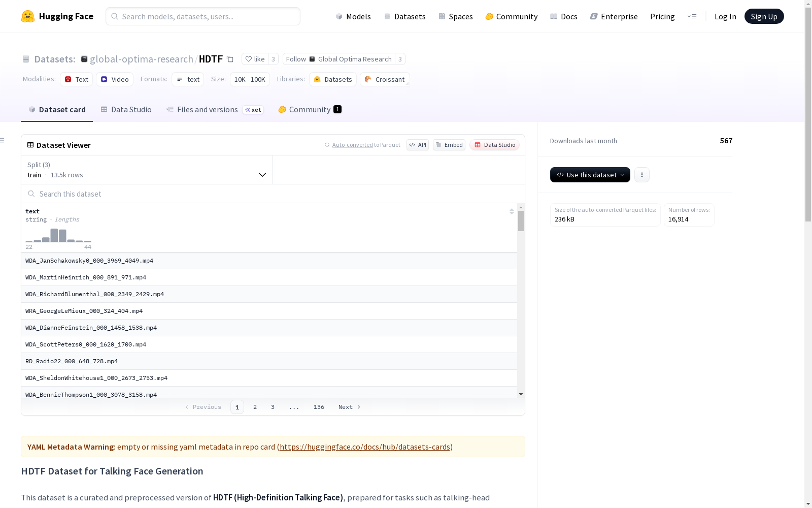The height and width of the screenshot is (508, 812).
Task: Go to page 3 of the dataset
Action: pos(273,407)
